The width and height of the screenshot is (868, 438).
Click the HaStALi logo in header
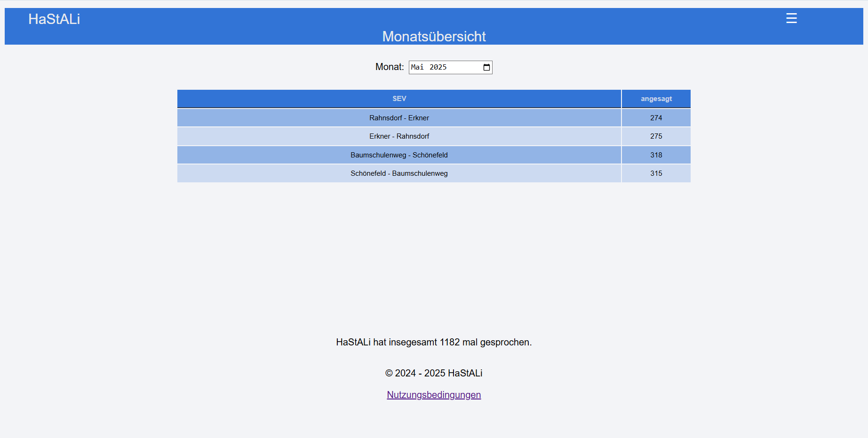point(54,19)
